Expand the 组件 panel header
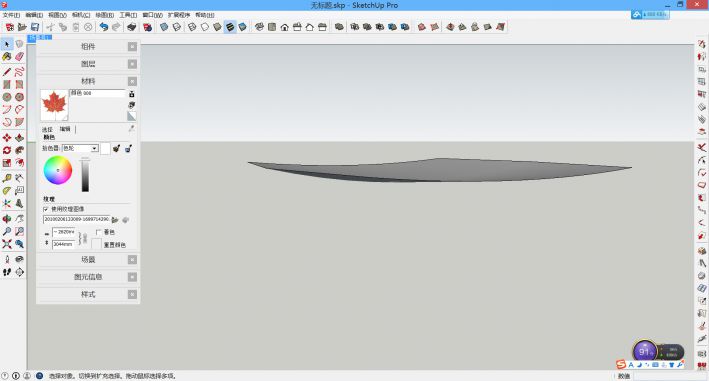The height and width of the screenshot is (381, 709). [88, 47]
